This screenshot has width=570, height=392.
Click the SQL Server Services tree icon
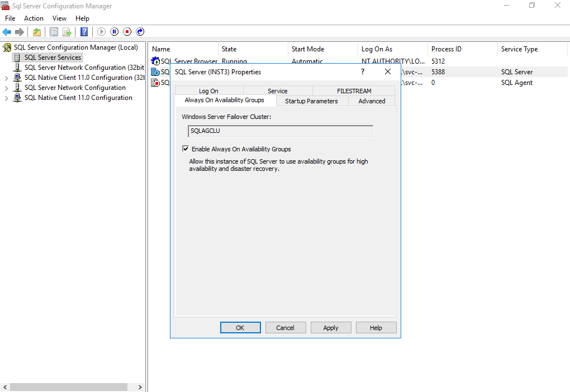click(17, 58)
